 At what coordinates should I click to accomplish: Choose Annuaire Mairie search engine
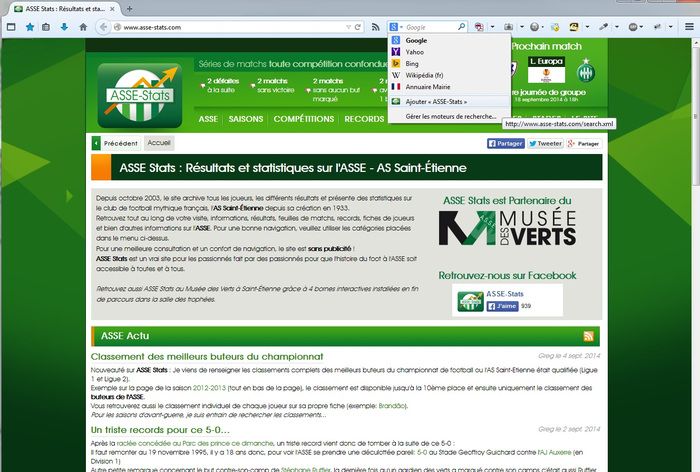tap(449, 87)
